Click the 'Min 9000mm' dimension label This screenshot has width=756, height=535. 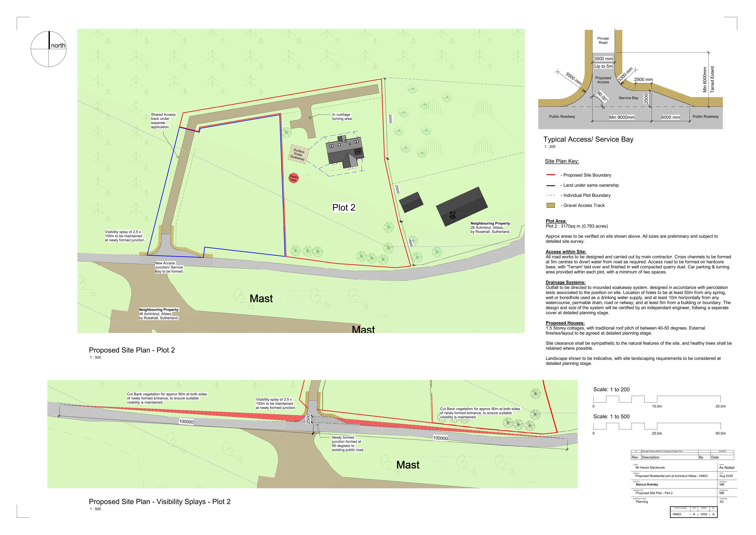622,117
